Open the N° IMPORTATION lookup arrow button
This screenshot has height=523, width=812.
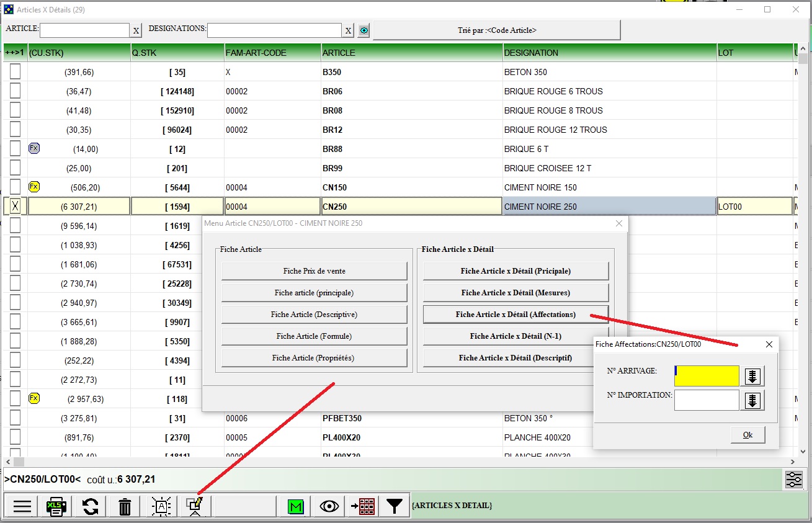pyautogui.click(x=752, y=400)
